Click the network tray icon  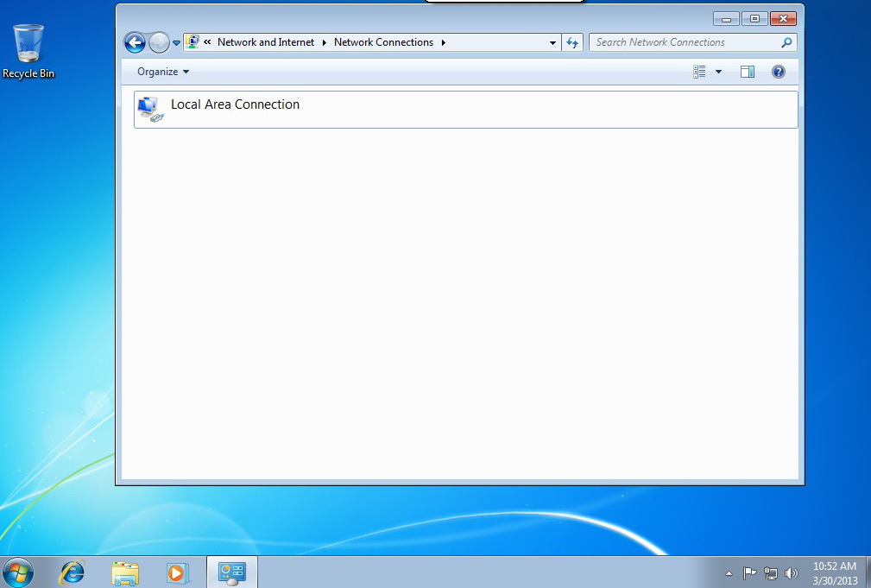click(771, 573)
